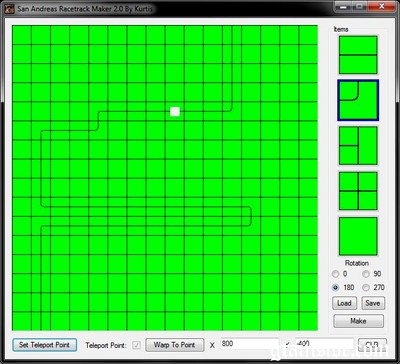
Task: Click the Make button
Action: click(358, 321)
